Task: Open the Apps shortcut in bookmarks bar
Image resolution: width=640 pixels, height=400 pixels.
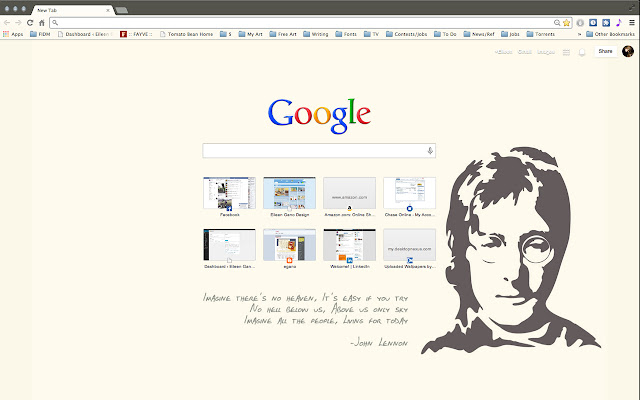Action: [x=13, y=34]
